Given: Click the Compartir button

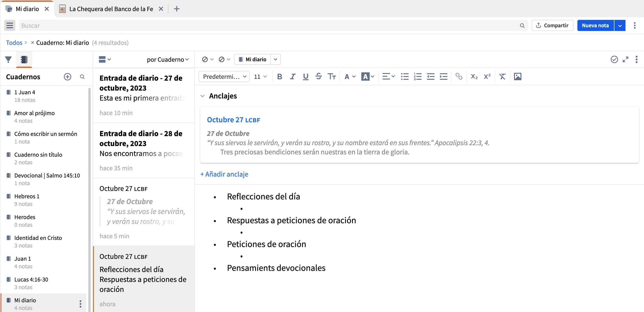Looking at the screenshot, I should 552,25.
